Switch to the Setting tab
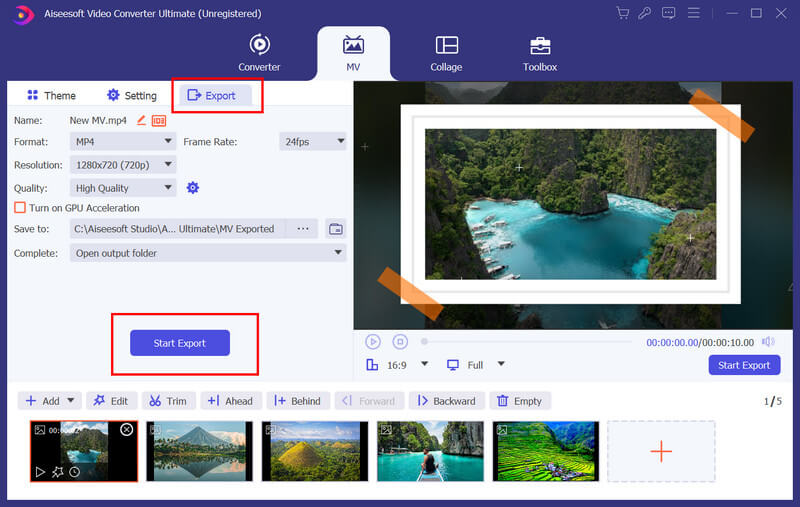Image resolution: width=800 pixels, height=507 pixels. tap(132, 95)
